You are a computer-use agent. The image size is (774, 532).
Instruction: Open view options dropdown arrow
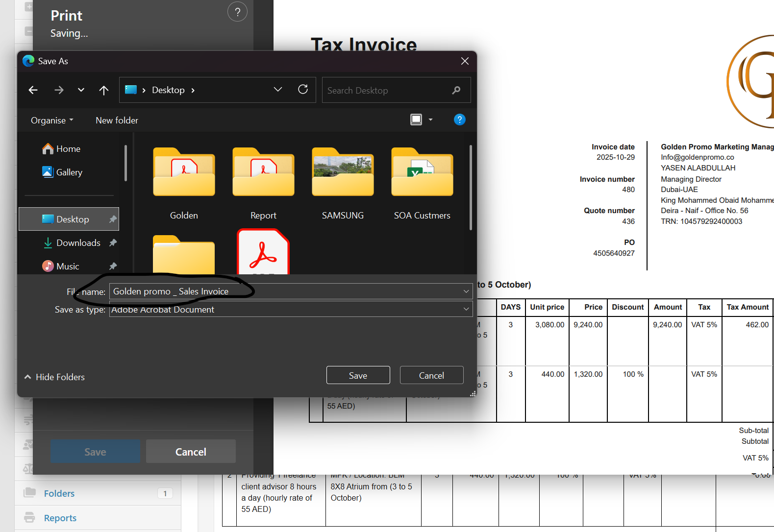430,120
